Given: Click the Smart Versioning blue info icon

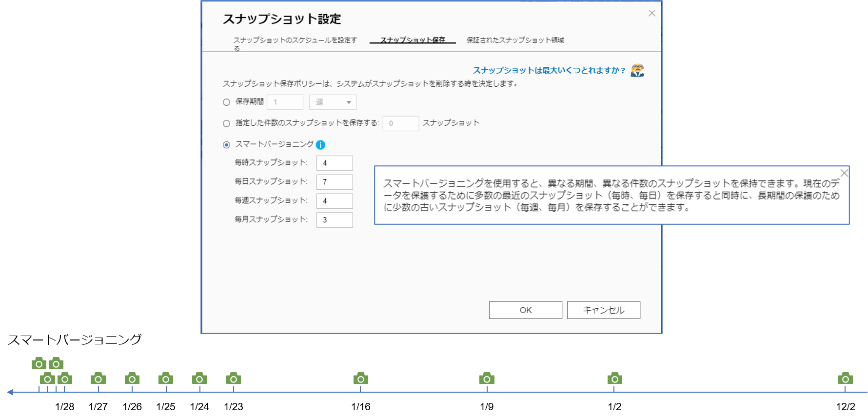Looking at the screenshot, I should tap(320, 145).
